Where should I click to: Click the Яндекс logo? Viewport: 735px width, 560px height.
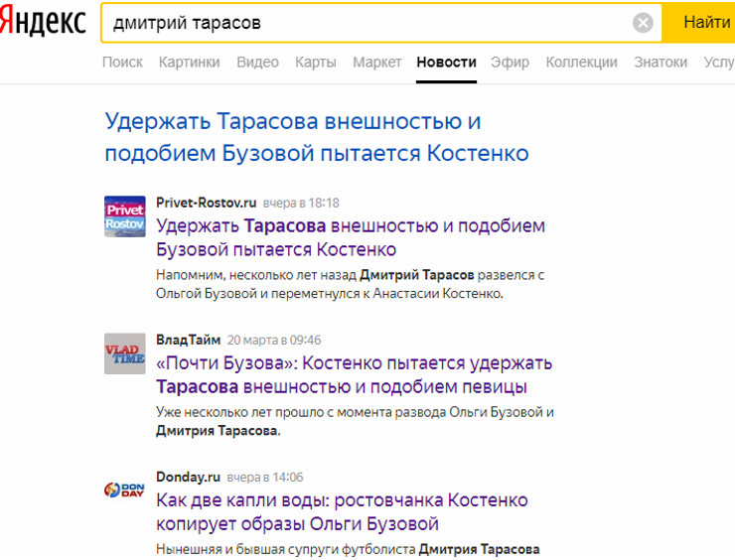coord(43,22)
